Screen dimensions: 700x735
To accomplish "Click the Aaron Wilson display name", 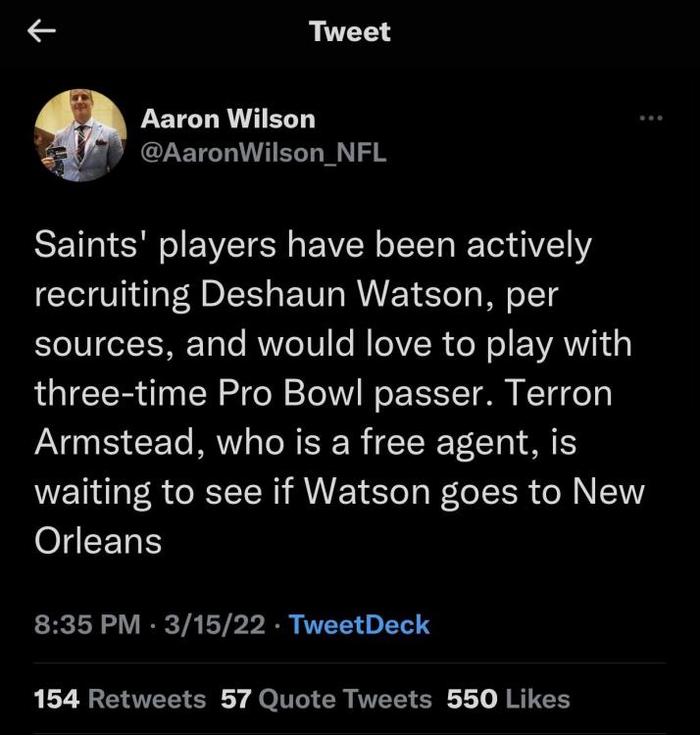I will coord(228,120).
